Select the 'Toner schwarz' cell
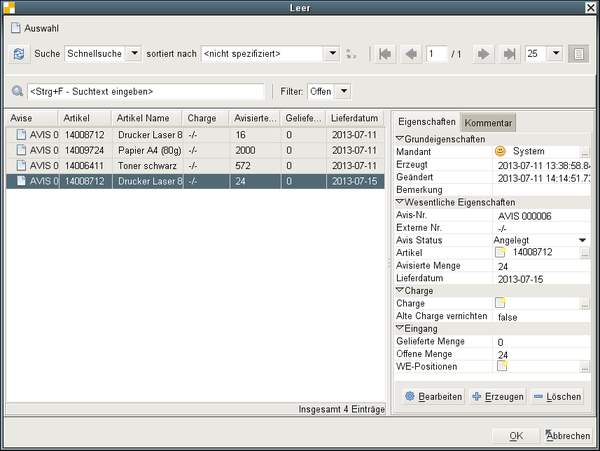Screen dimensions: 600x451 click(148, 166)
